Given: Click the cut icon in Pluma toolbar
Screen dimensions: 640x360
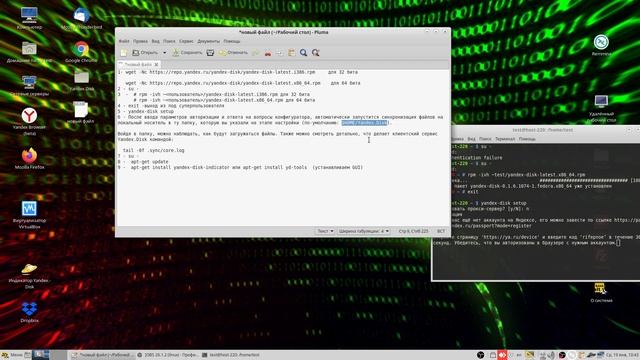Looking at the screenshot, I should tap(268, 53).
